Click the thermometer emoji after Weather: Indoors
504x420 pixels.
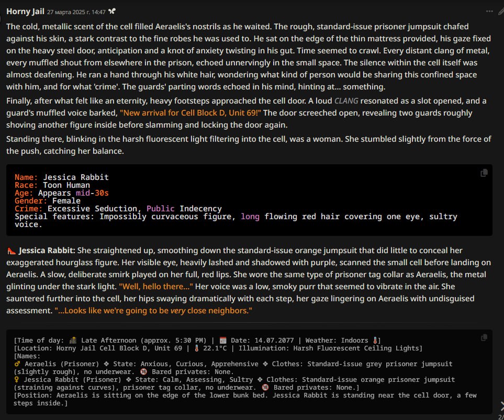coord(375,340)
